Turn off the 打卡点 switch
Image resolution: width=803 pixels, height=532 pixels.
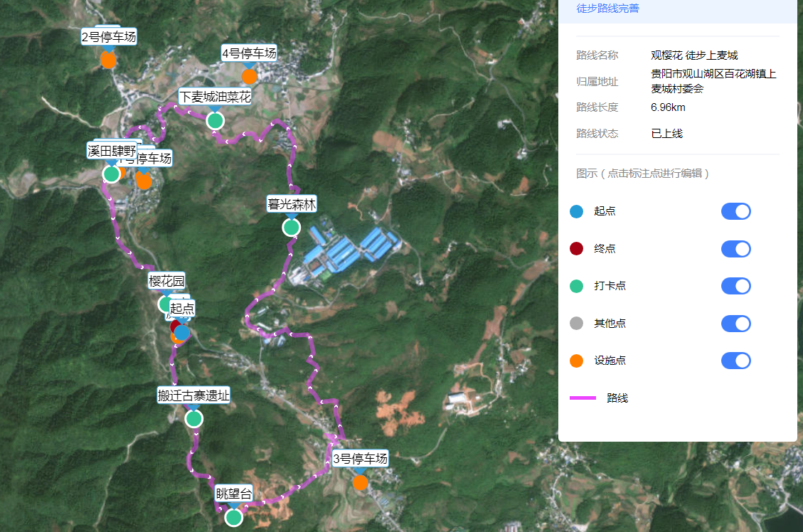[735, 286]
